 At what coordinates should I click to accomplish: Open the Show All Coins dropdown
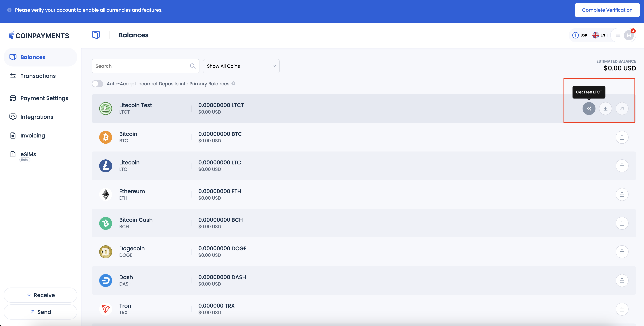(241, 66)
